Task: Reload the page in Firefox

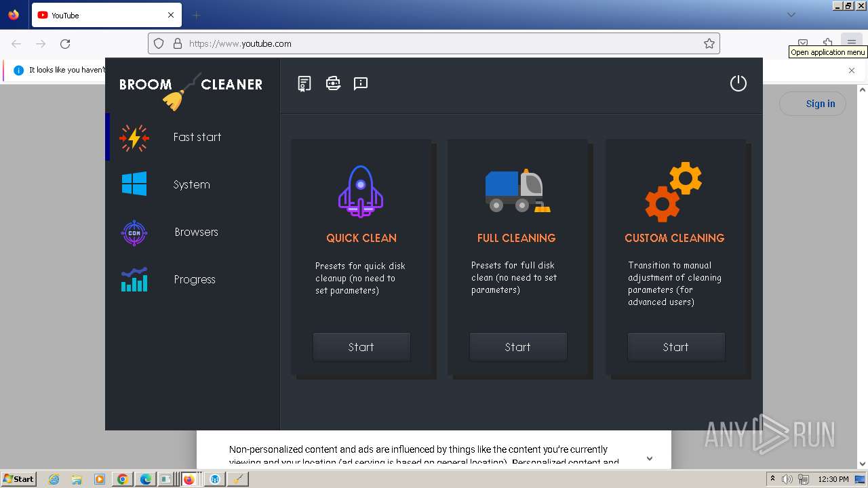Action: 65,43
